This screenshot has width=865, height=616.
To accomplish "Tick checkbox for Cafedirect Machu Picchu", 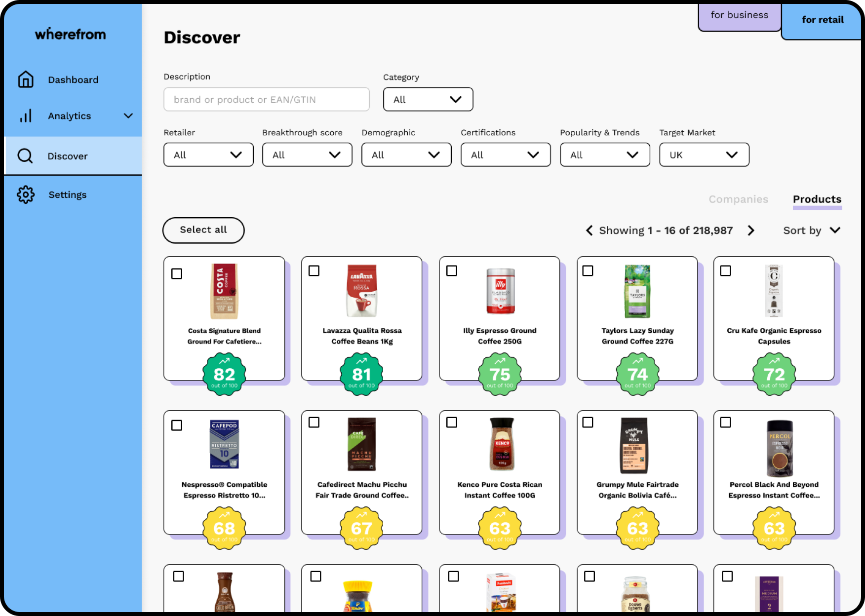I will [x=314, y=422].
